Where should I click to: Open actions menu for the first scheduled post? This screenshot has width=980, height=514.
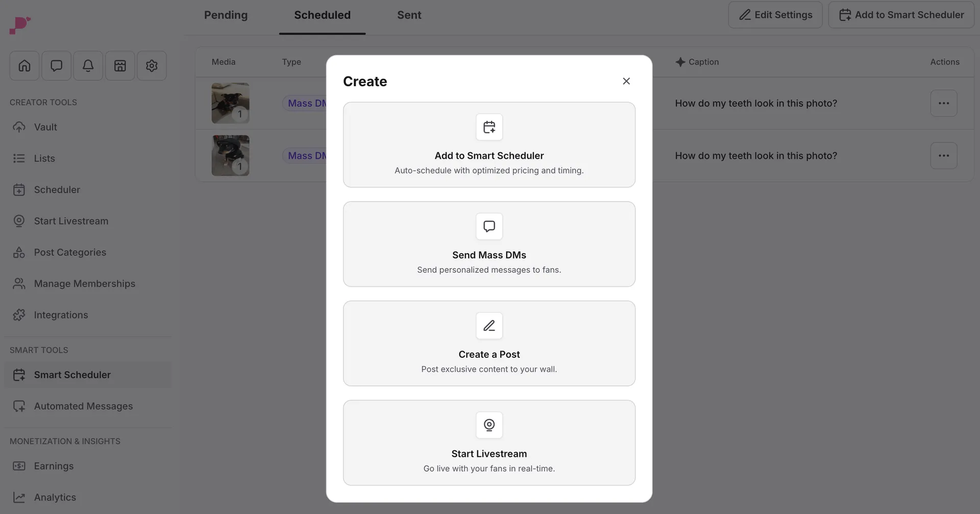tap(944, 103)
